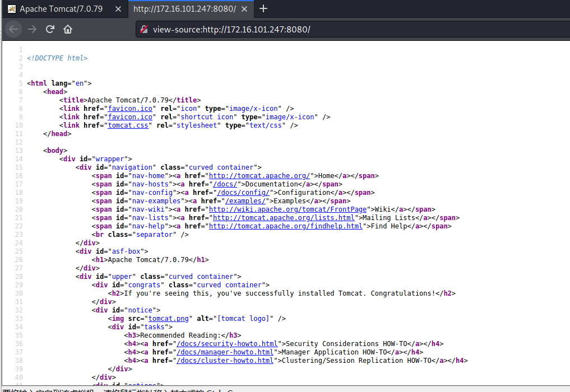Click the div id="notice" line
This screenshot has width=570, height=392.
click(x=126, y=310)
